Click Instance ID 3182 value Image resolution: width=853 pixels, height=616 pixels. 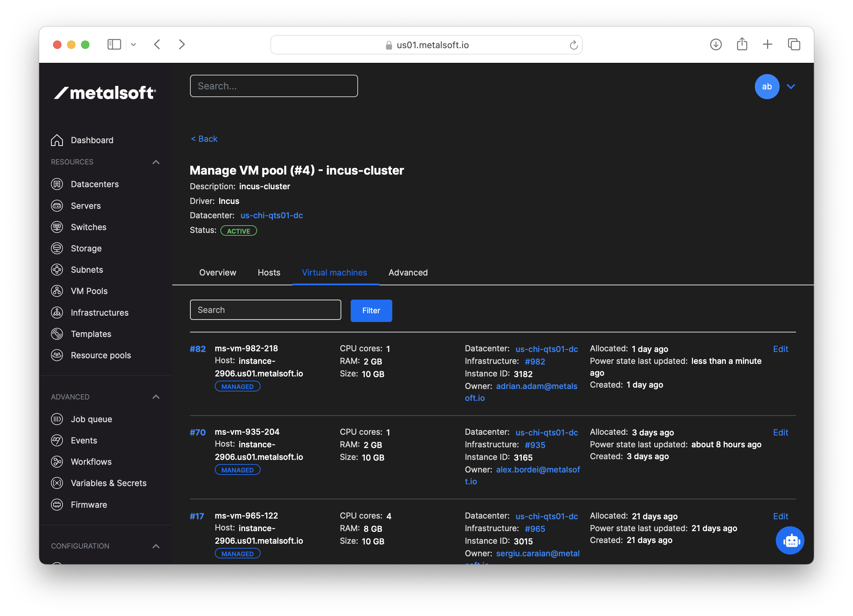coord(523,374)
